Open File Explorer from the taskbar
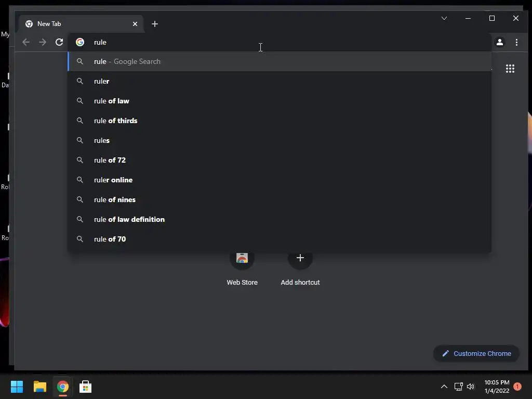The image size is (532, 399). click(x=39, y=387)
